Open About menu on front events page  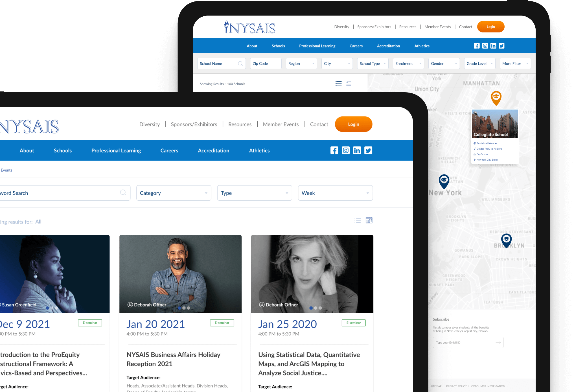[27, 150]
